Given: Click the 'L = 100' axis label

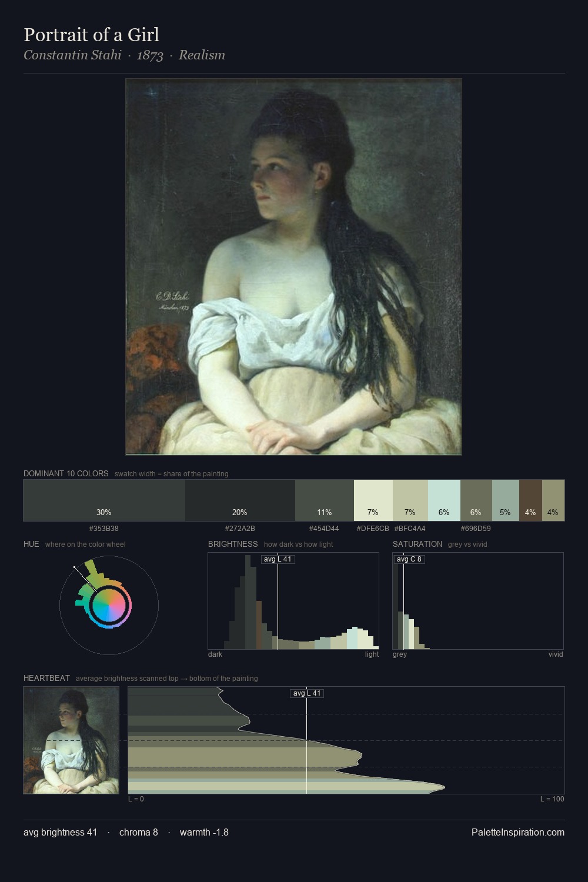Looking at the screenshot, I should pos(552,799).
